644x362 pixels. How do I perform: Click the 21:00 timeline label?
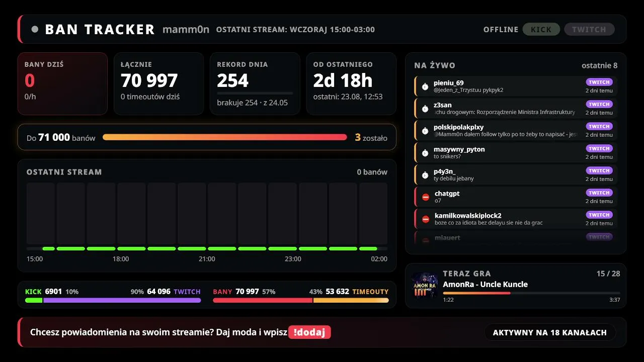(x=207, y=259)
